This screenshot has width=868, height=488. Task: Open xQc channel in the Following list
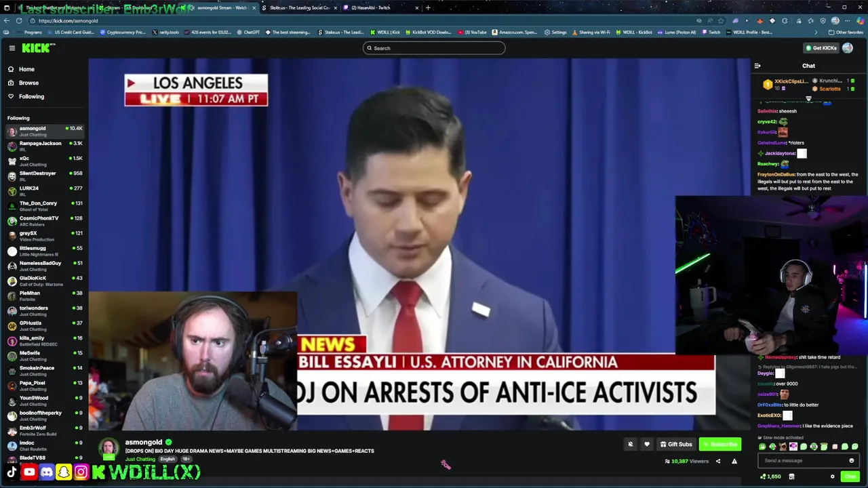pyautogui.click(x=44, y=161)
